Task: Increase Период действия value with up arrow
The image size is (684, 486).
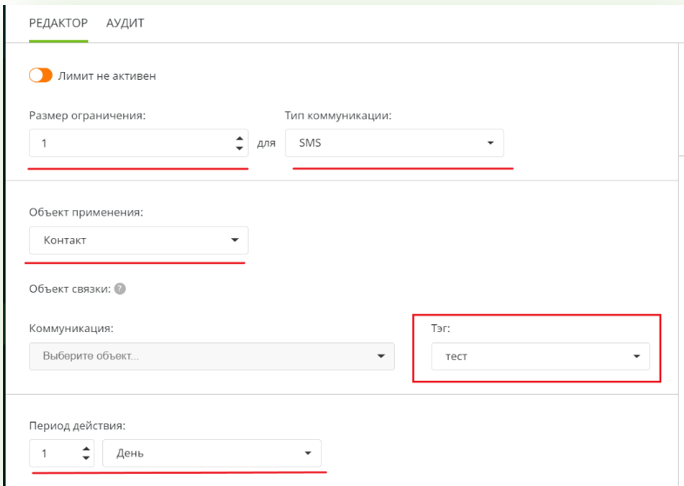Action: (86, 448)
